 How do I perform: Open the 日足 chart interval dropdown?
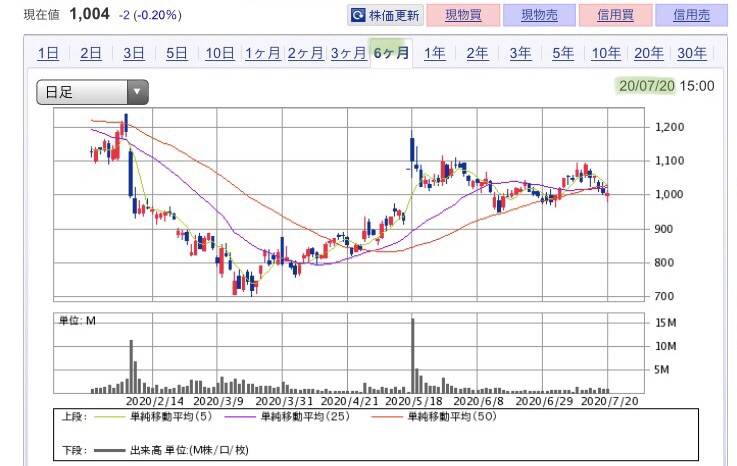pyautogui.click(x=93, y=92)
